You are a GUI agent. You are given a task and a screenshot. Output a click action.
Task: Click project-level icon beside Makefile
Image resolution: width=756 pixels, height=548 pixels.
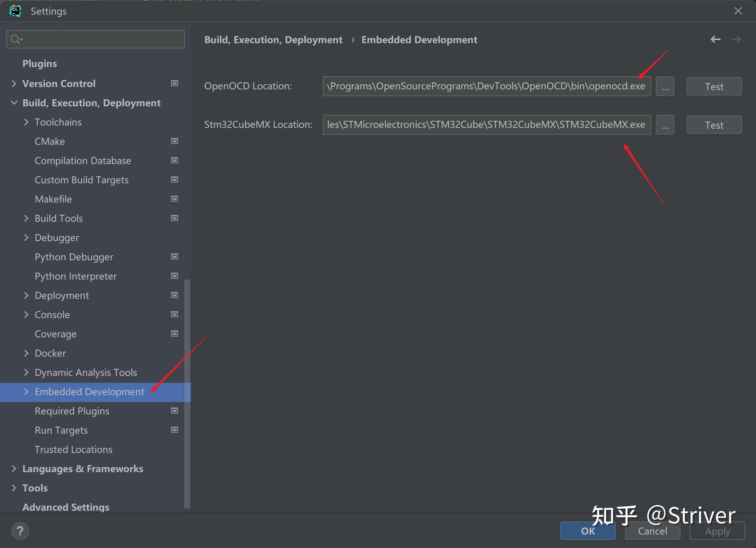[175, 199]
